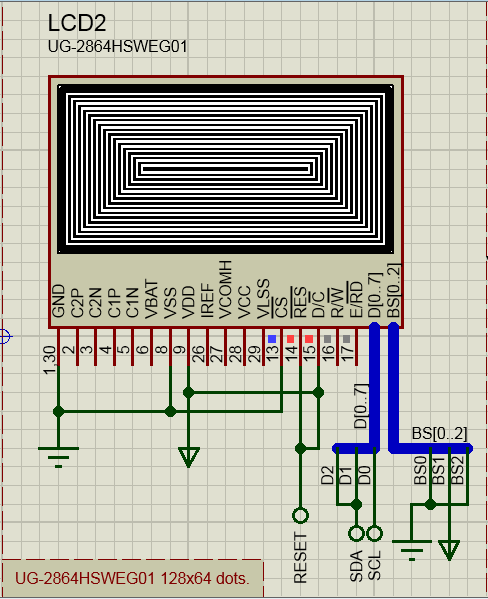This screenshot has height=599, width=488.
Task: Click the junction dot on the GND pin 1,30 wire
Action: [58, 412]
